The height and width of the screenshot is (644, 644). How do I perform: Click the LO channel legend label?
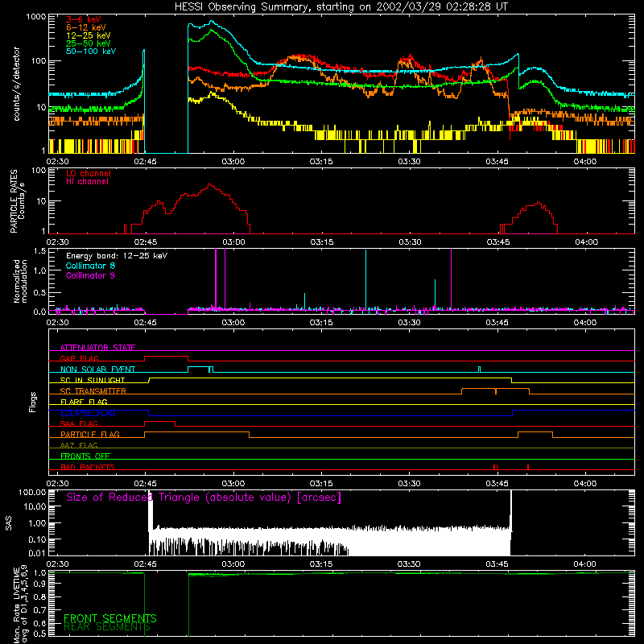(x=89, y=173)
